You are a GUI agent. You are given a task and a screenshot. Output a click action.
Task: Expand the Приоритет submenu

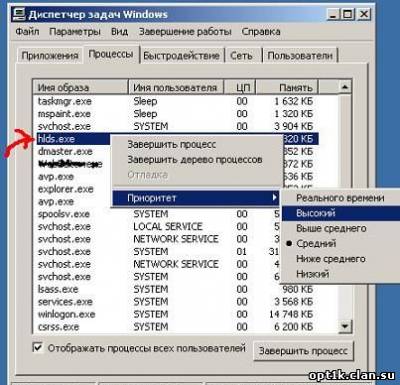point(196,198)
